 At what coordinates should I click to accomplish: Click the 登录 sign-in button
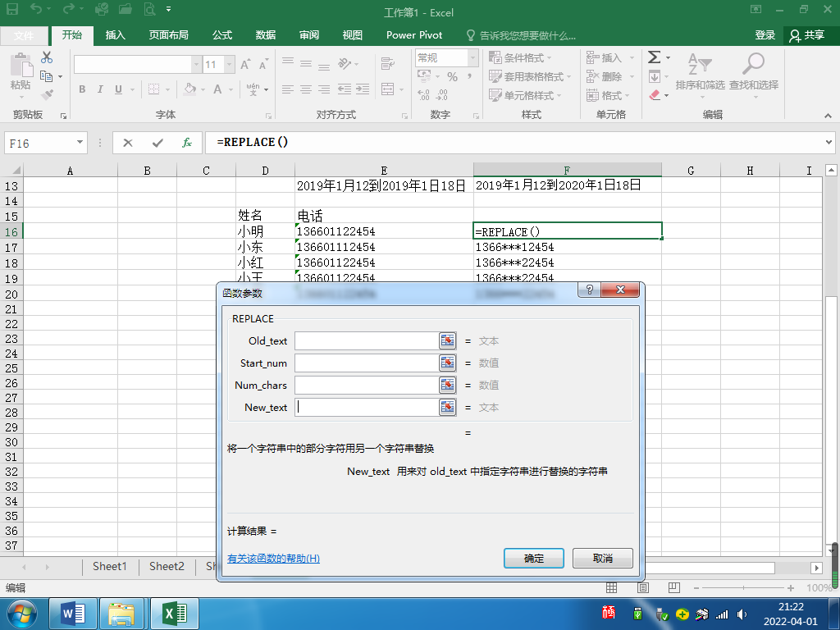[x=765, y=35]
